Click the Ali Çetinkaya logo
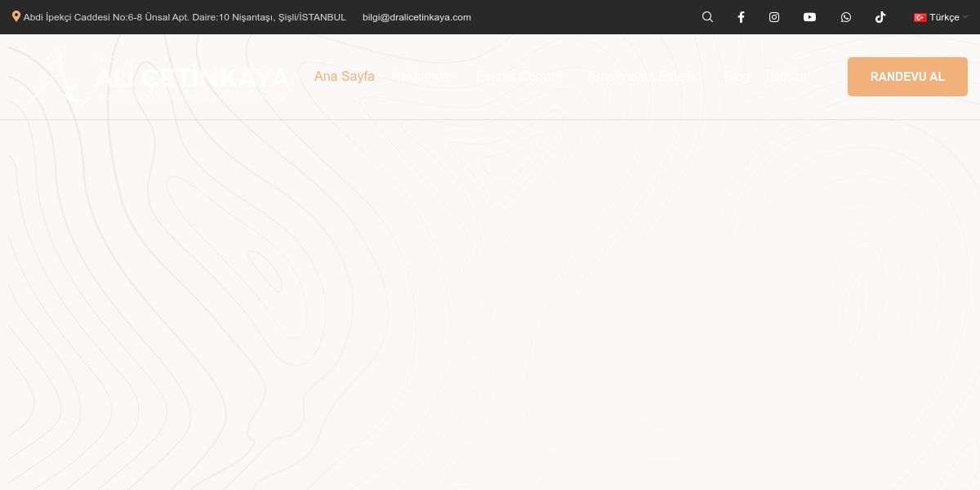The height and width of the screenshot is (490, 980). pyautogui.click(x=158, y=78)
